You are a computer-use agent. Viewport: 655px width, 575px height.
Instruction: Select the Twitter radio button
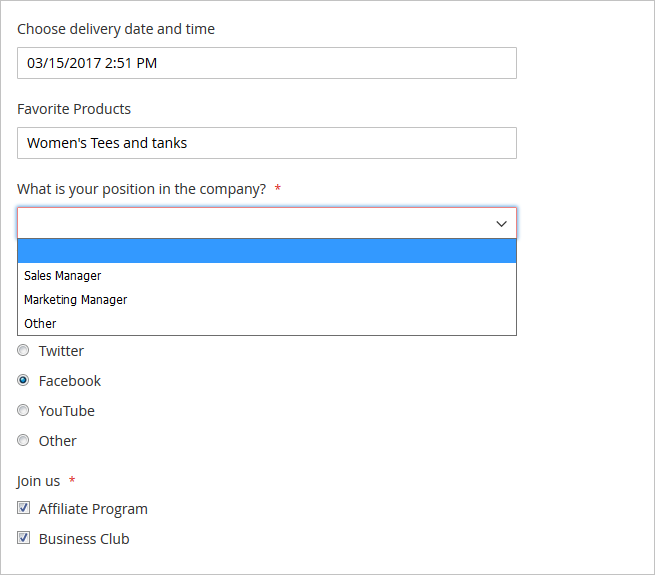(x=23, y=351)
